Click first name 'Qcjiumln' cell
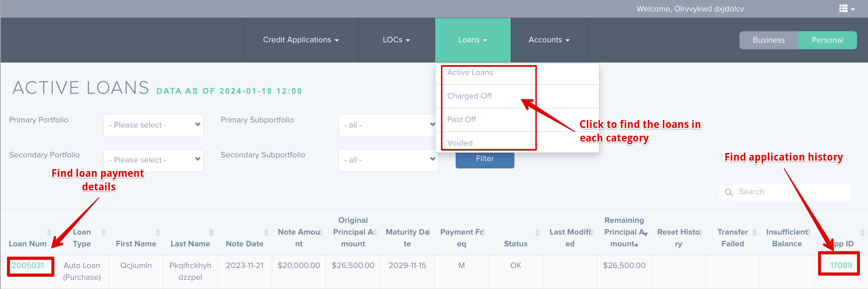Viewport: 868px width, 289px height. point(136,271)
